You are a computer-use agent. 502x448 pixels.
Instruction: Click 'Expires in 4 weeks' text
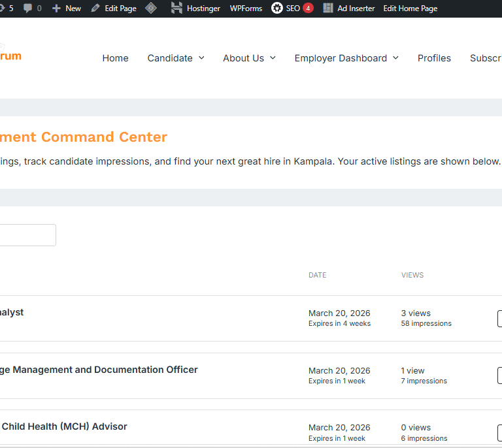point(339,324)
